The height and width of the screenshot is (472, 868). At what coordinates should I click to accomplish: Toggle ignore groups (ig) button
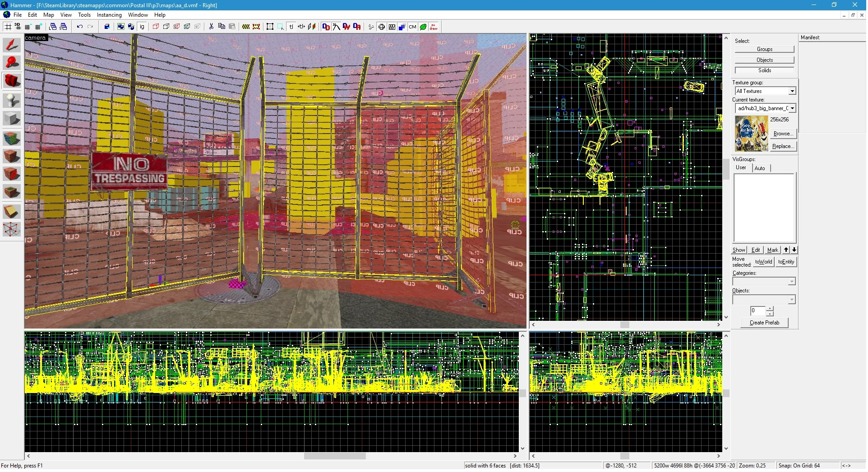143,27
